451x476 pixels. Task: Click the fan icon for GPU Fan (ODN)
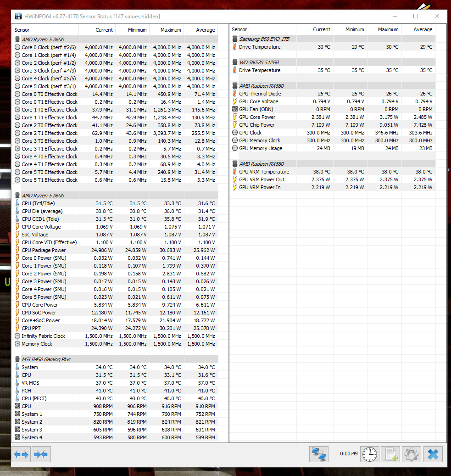click(234, 109)
